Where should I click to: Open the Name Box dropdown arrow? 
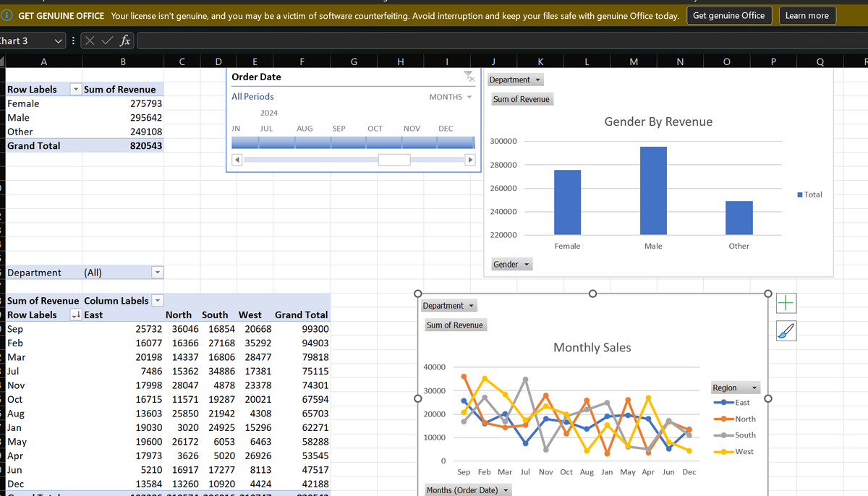(x=57, y=41)
